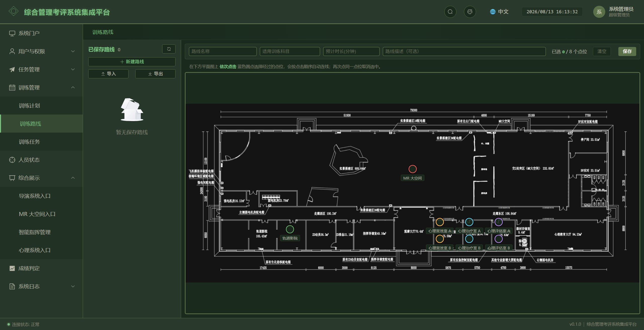Click the 系统管理员 avatar
This screenshot has height=330, width=644.
pyautogui.click(x=599, y=12)
